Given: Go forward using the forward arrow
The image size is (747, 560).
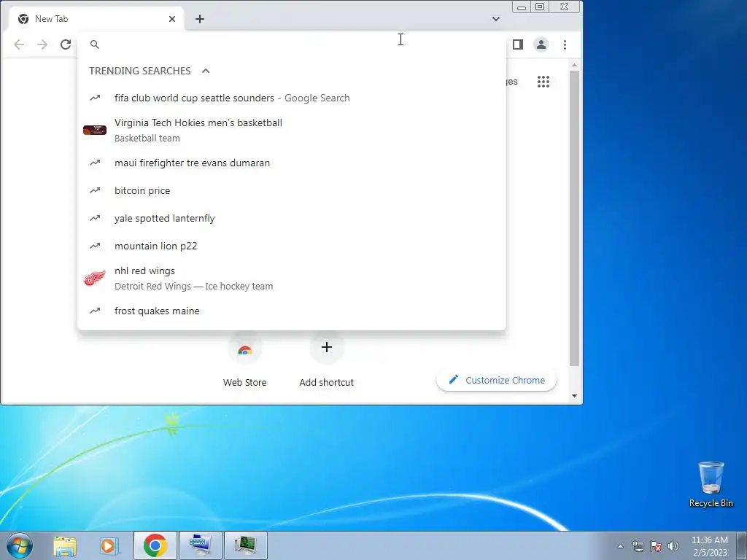Looking at the screenshot, I should tap(42, 44).
